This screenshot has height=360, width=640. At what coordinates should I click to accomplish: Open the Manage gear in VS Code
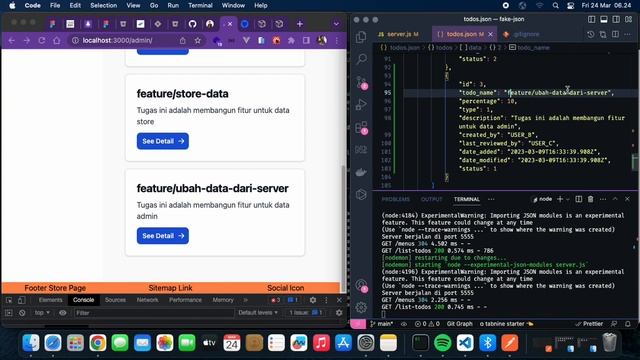[x=361, y=307]
